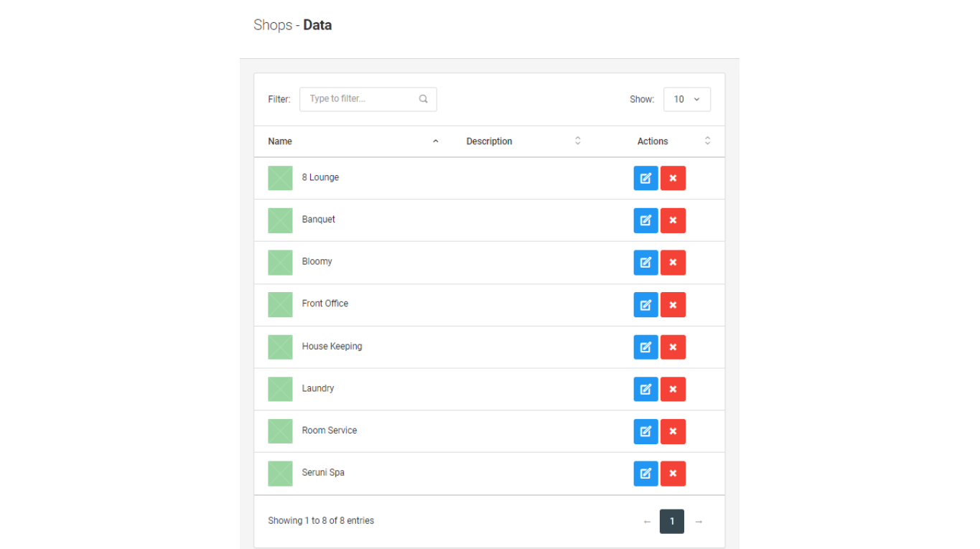The height and width of the screenshot is (549, 980).
Task: Open the House Keeping thumbnail image
Action: click(x=280, y=347)
